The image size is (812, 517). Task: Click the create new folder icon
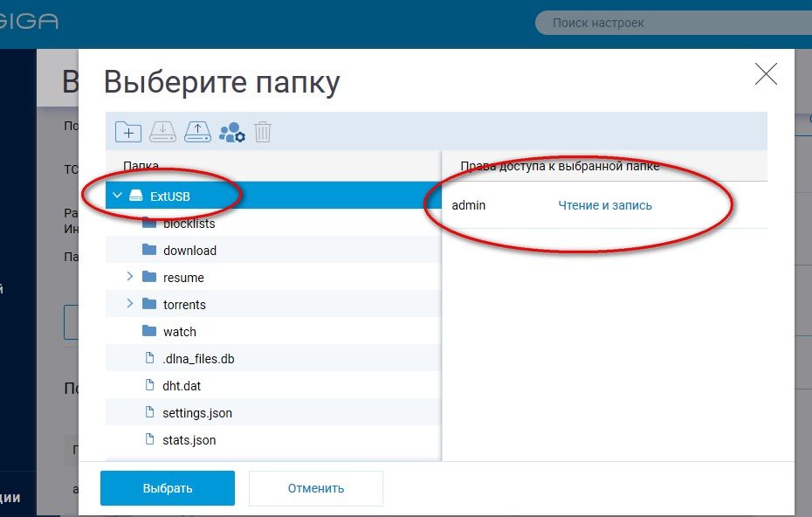[127, 132]
